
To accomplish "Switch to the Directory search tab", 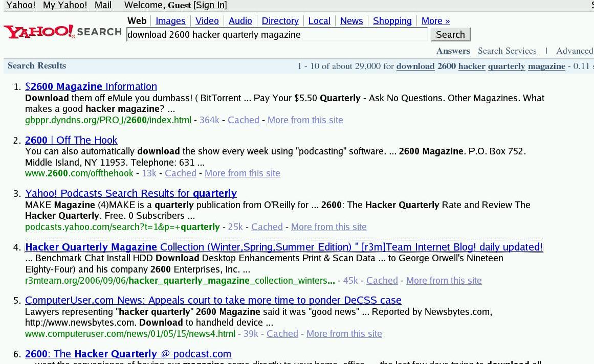I will tap(280, 21).
